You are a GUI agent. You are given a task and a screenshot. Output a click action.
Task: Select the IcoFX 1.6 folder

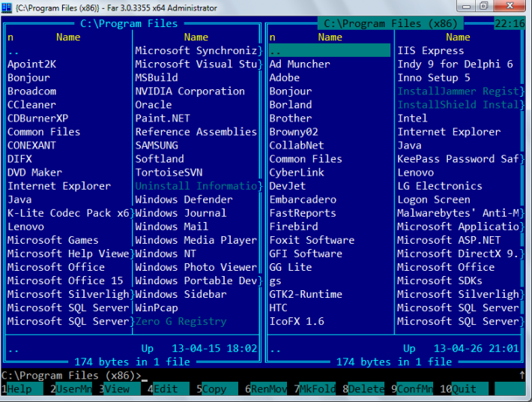[x=297, y=321]
